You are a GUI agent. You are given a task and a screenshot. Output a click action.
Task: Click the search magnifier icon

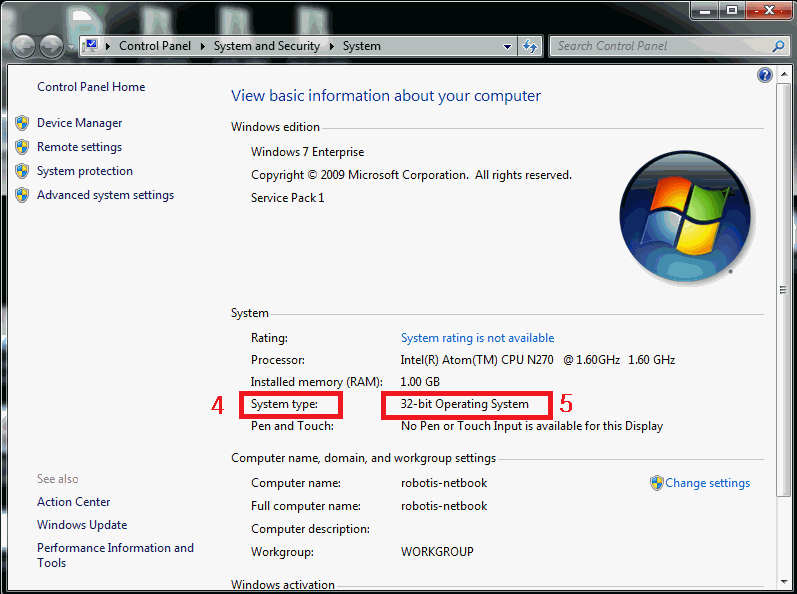pos(778,46)
